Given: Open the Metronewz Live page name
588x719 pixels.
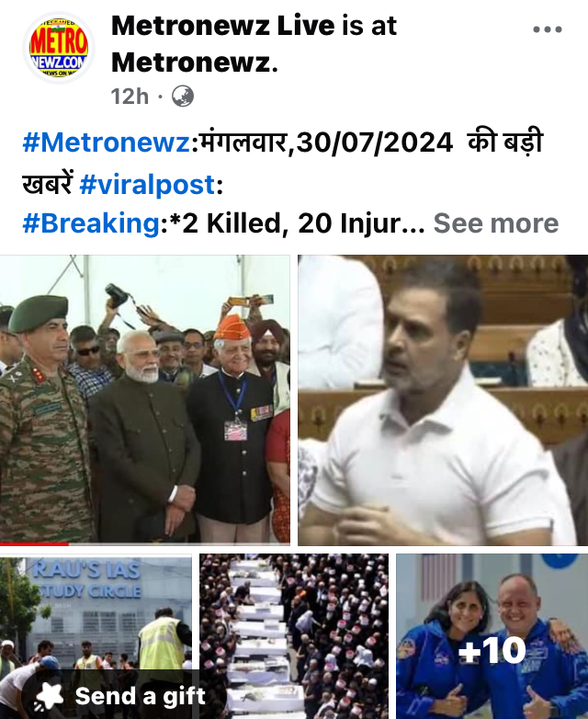Looking at the screenshot, I should pyautogui.click(x=222, y=25).
